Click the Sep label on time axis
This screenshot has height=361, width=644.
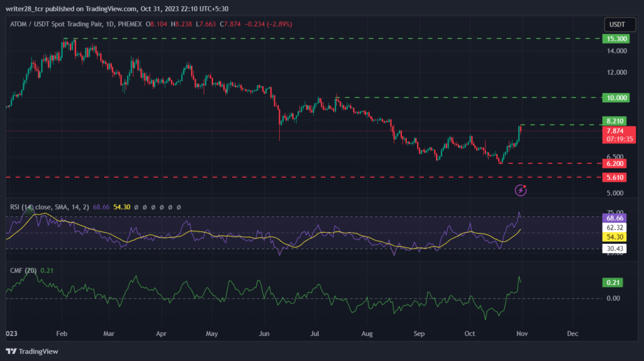[x=419, y=333]
